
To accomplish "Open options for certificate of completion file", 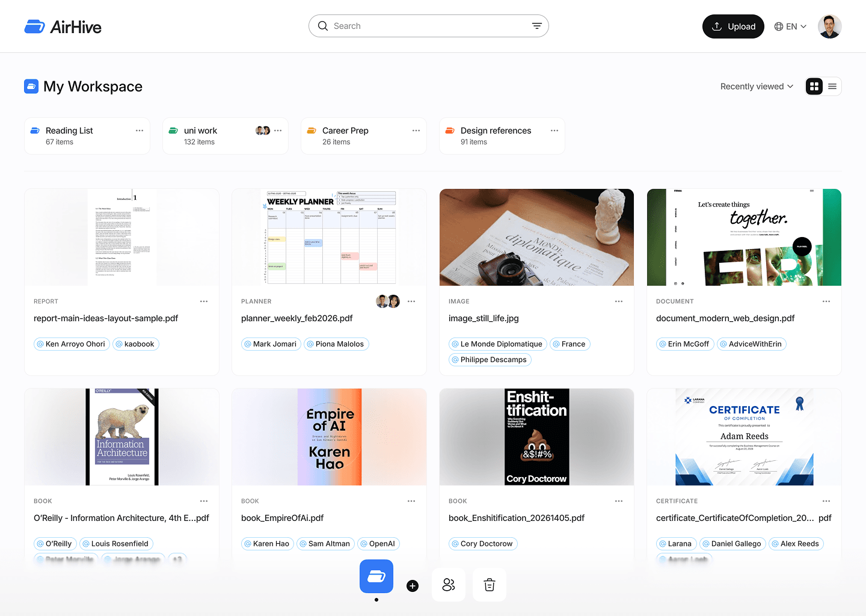I will click(x=826, y=501).
